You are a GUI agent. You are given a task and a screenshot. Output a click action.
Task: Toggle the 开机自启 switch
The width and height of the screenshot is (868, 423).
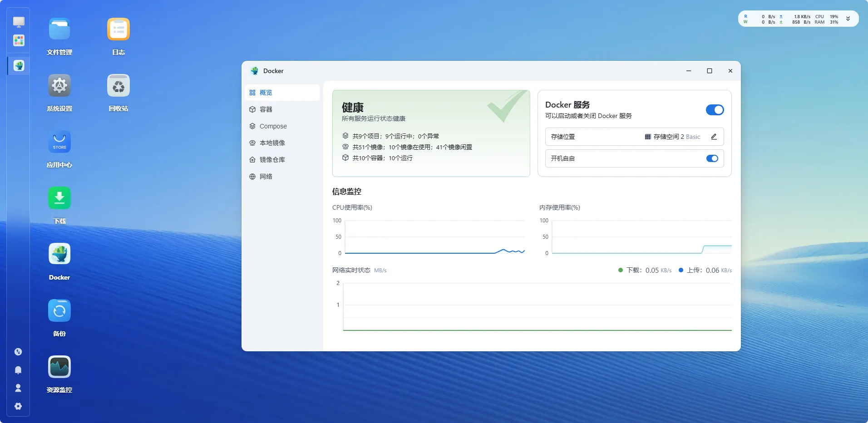coord(712,158)
